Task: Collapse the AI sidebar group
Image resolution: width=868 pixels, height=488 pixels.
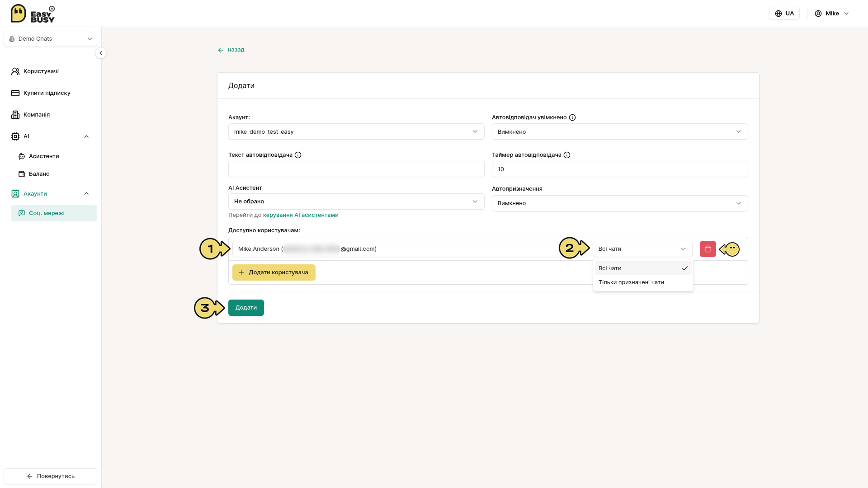Action: [x=86, y=136]
